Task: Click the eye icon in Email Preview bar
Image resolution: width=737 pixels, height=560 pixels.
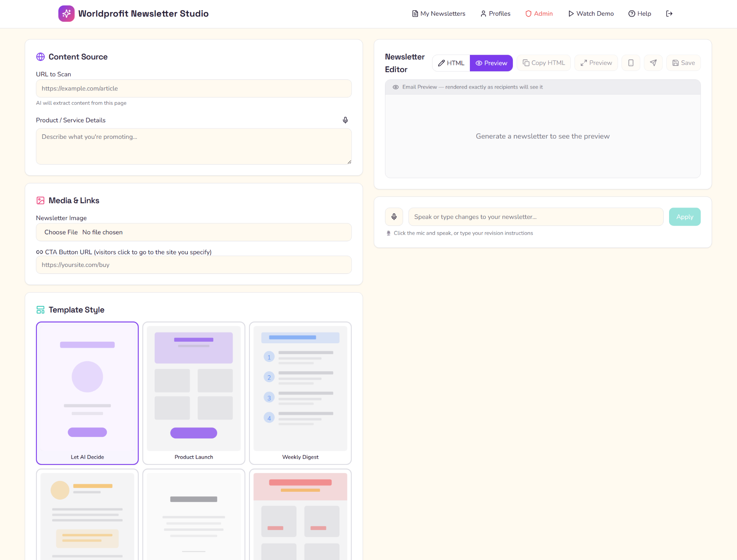Action: pos(396,87)
